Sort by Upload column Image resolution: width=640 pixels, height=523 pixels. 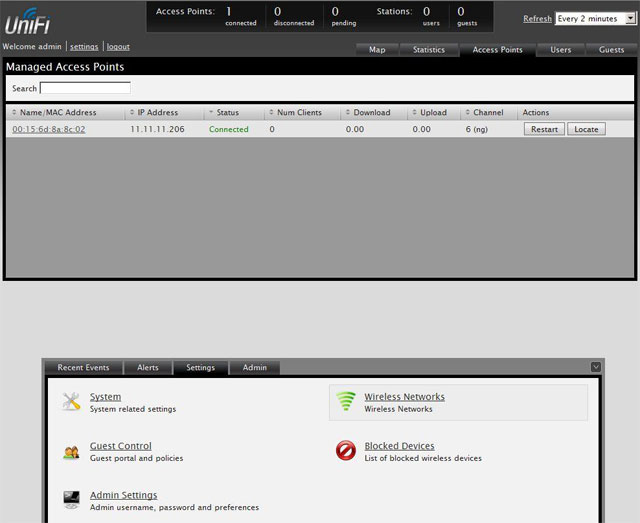click(433, 112)
